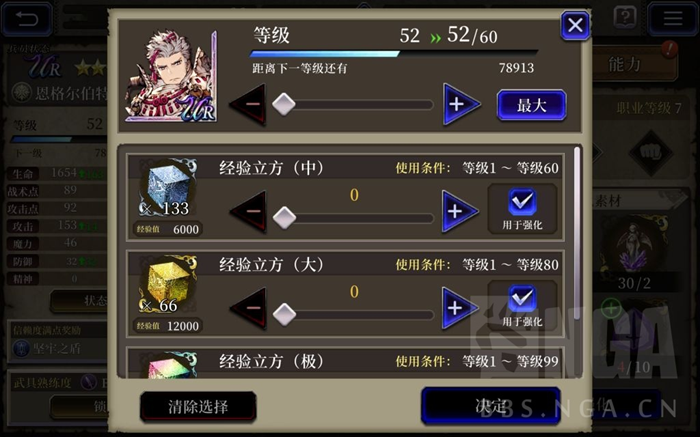Tap the character portrait thumbnail
The image size is (700, 437).
tap(171, 76)
